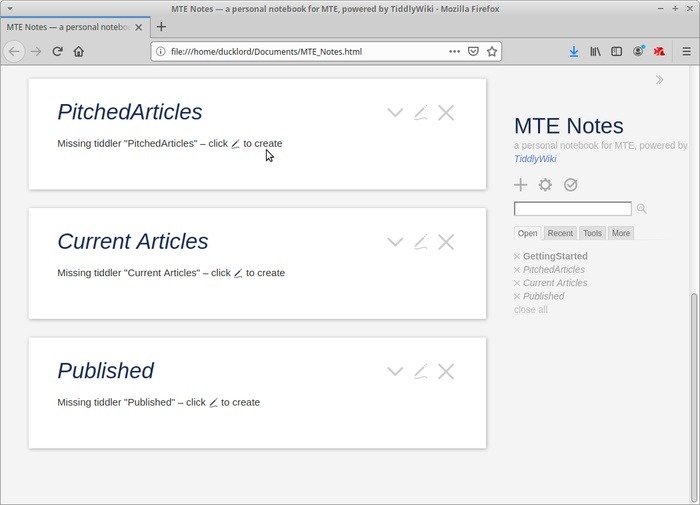Screen dimensions: 700x505
Task: Close Current Articles from the open list
Action: pyautogui.click(x=517, y=283)
